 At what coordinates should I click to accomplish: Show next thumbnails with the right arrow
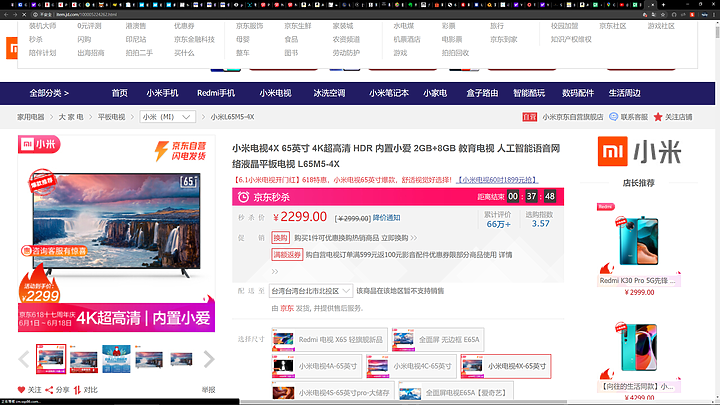tap(208, 359)
